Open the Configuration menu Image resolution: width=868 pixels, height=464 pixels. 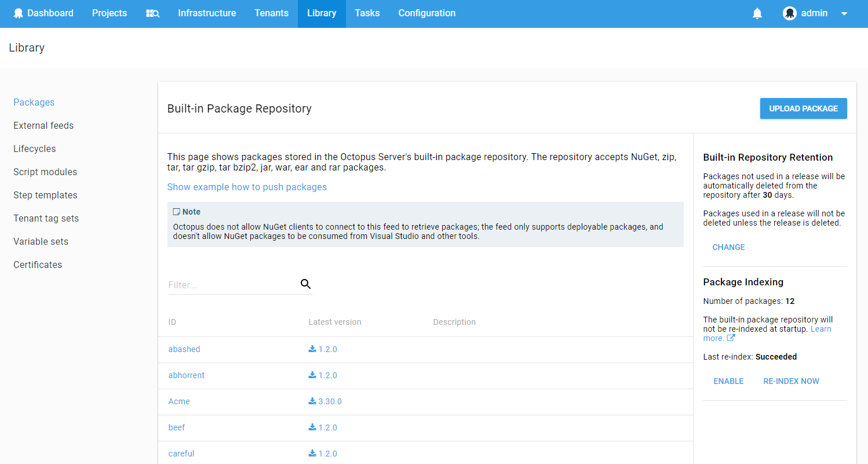tap(427, 13)
